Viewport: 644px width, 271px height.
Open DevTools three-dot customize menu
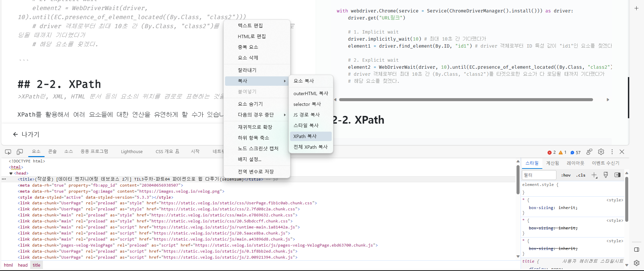(612, 152)
